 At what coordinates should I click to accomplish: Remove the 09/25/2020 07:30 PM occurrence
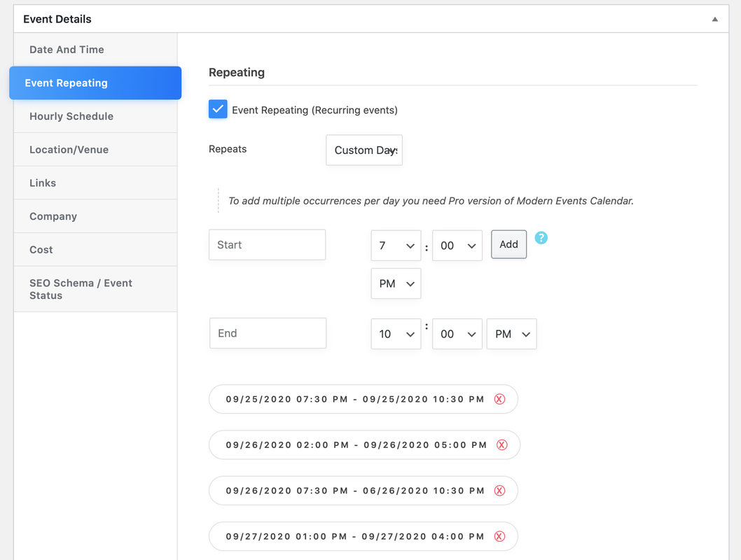click(499, 400)
